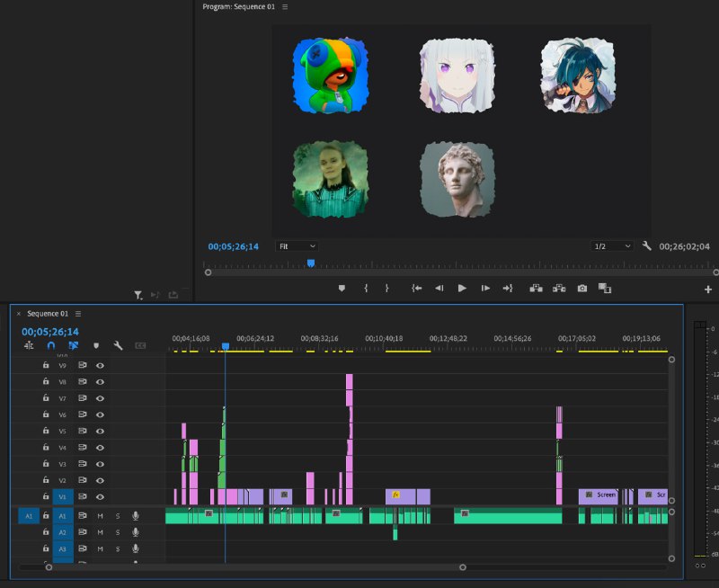This screenshot has width=719, height=588.
Task: Toggle track lock for V6
Action: coord(46,414)
